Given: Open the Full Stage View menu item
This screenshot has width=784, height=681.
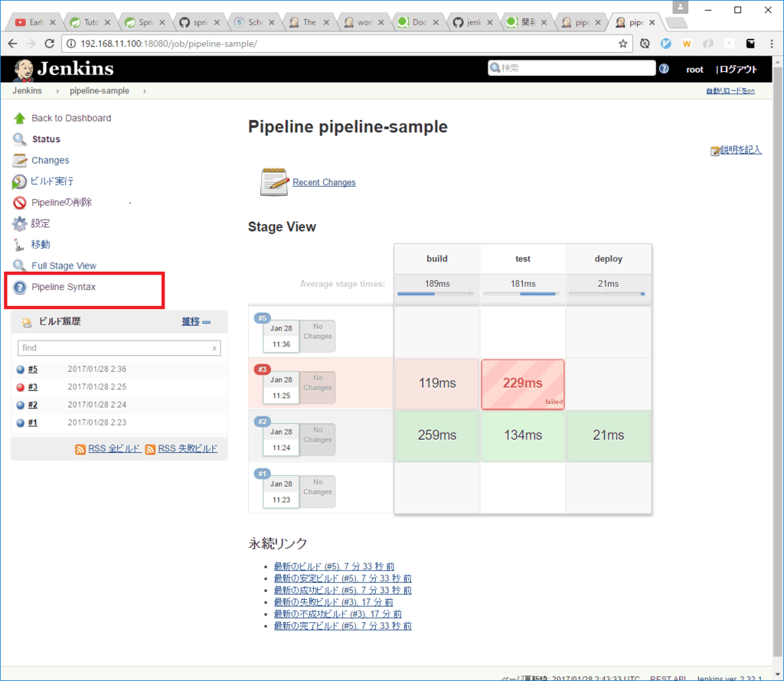Looking at the screenshot, I should tap(64, 266).
